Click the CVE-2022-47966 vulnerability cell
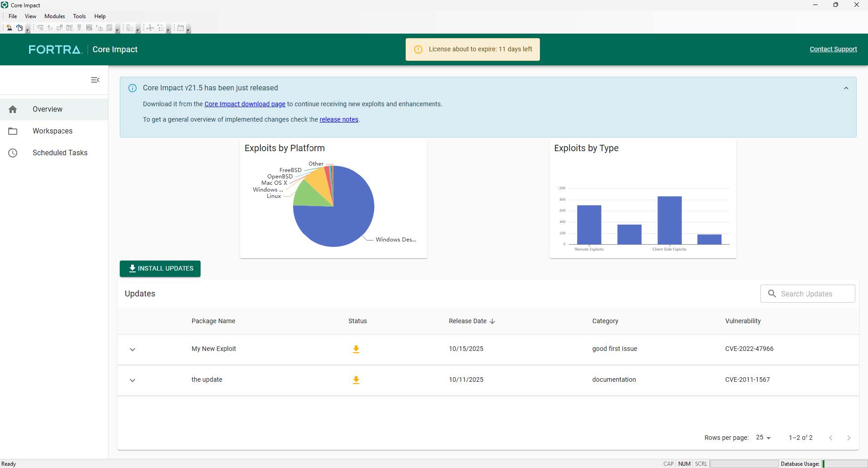 point(749,349)
